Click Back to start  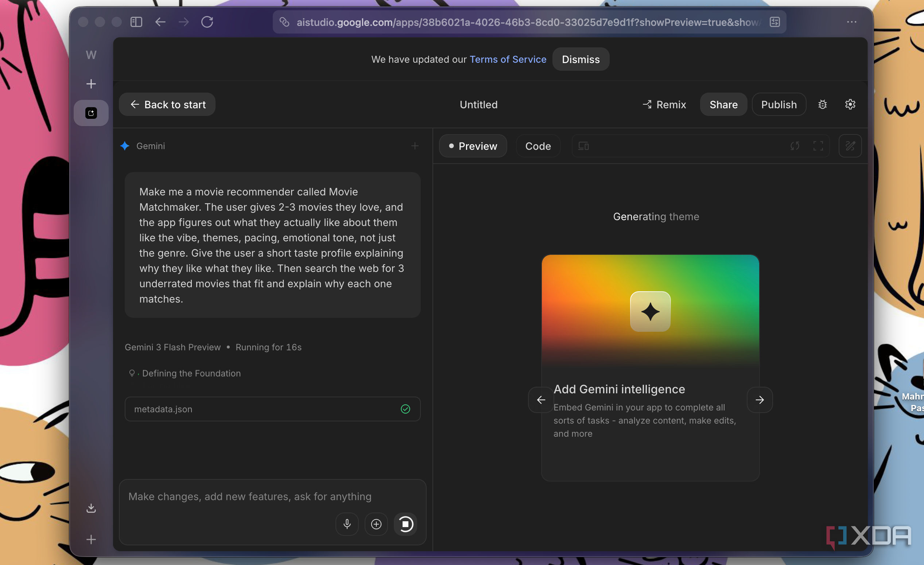167,104
